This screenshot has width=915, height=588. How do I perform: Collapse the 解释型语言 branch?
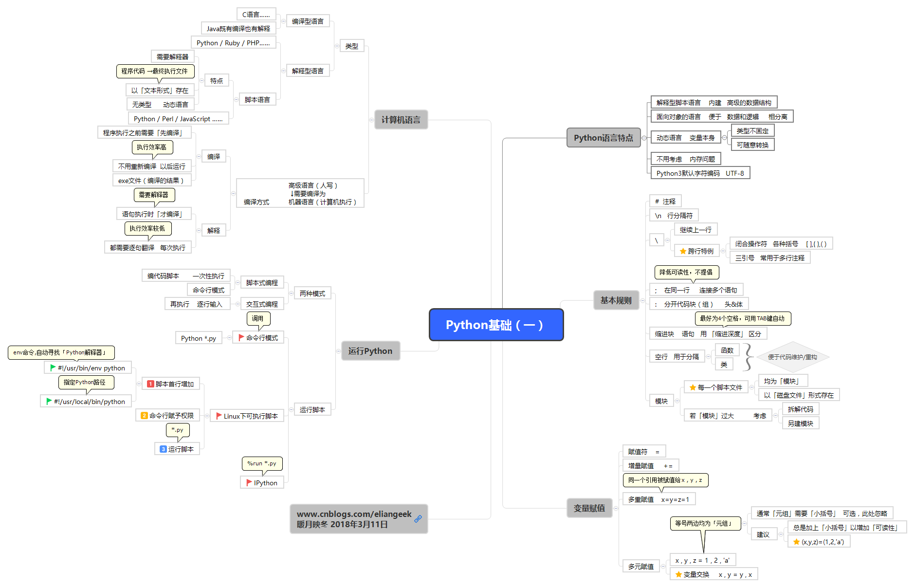tap(283, 71)
